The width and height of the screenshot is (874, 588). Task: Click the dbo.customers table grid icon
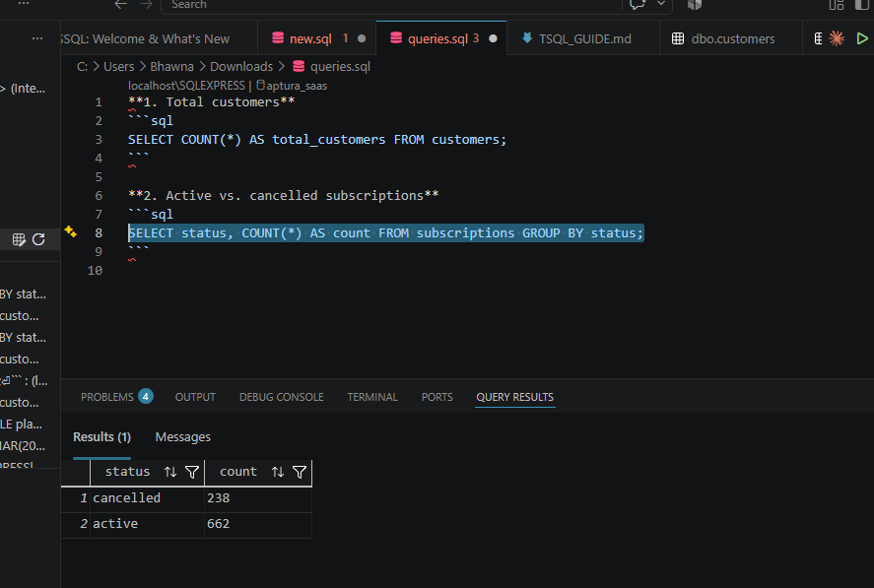[678, 38]
